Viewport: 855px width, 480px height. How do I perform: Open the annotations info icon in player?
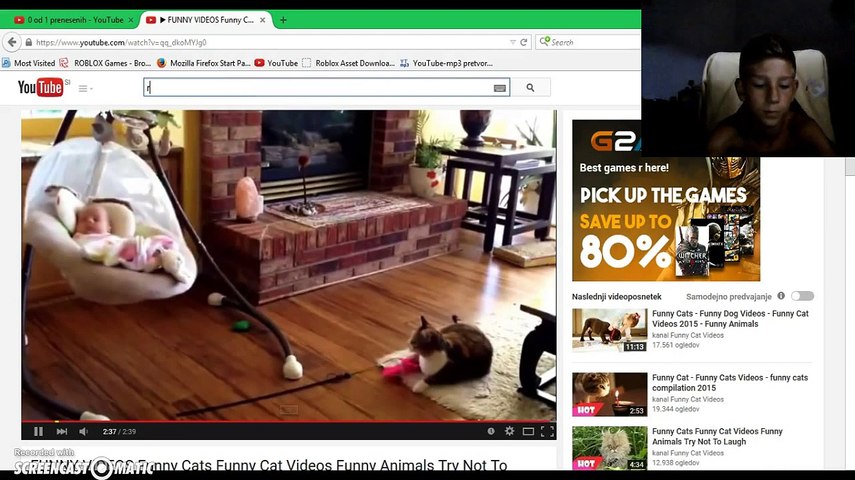click(491, 431)
